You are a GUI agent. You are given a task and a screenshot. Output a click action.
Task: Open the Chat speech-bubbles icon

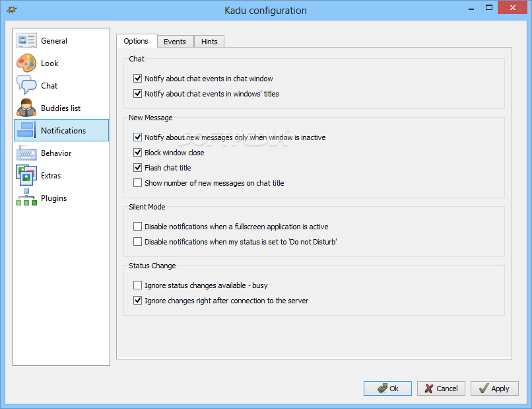[26, 85]
